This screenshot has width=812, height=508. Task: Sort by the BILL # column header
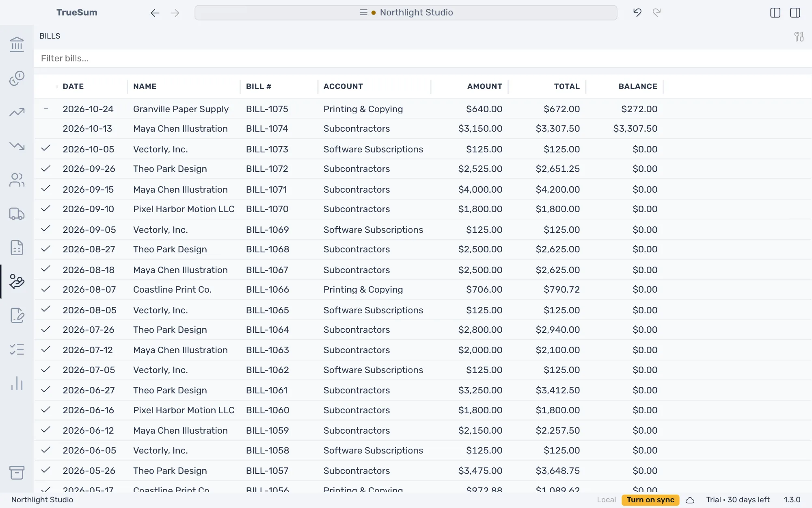[x=259, y=86]
